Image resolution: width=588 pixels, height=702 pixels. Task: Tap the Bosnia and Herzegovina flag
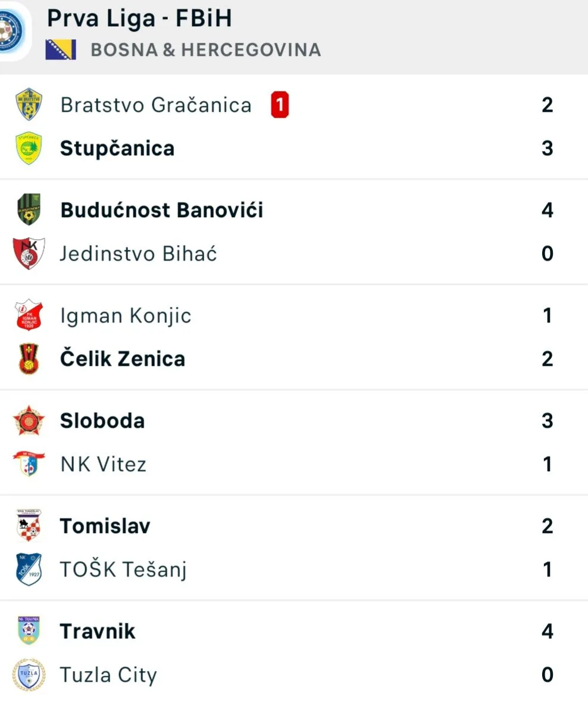pos(61,49)
